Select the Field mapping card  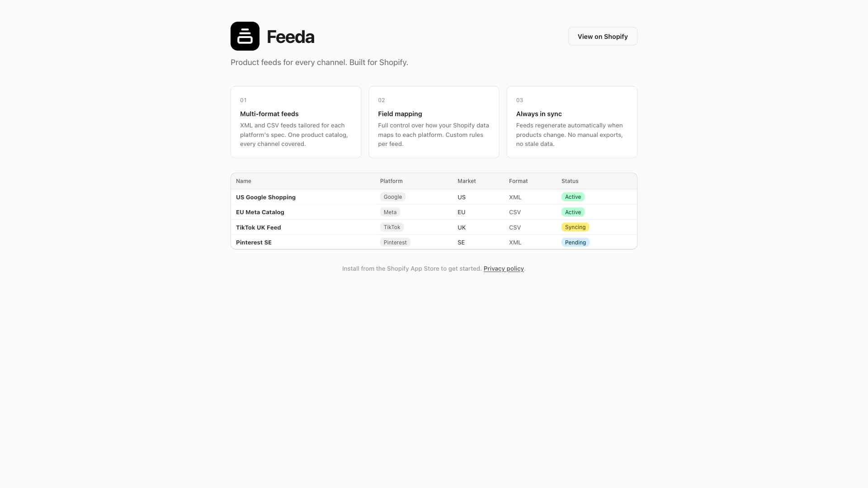[434, 122]
